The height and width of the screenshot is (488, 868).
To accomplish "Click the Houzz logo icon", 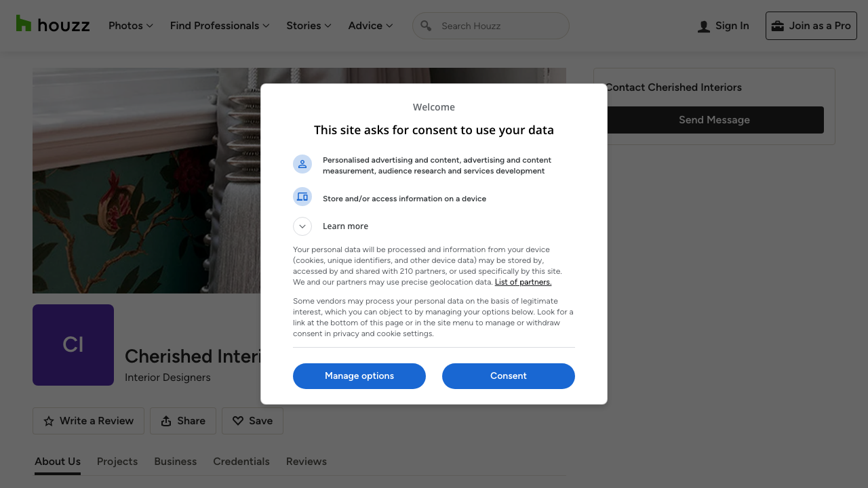I will click(x=24, y=24).
